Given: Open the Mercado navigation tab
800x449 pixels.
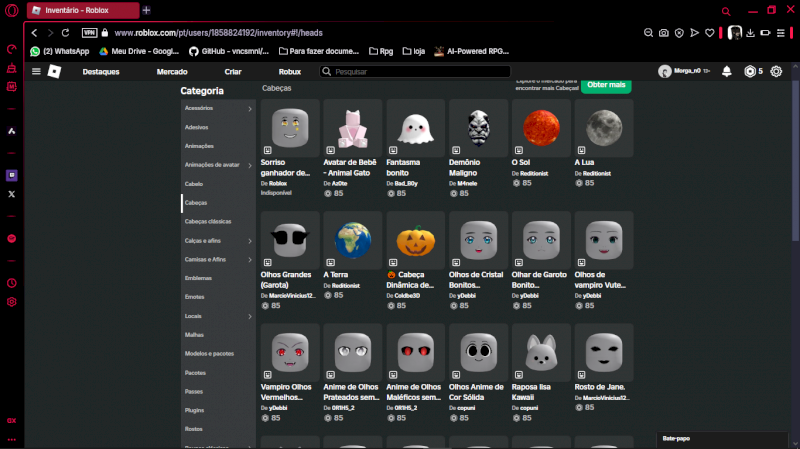Looking at the screenshot, I should coord(172,72).
